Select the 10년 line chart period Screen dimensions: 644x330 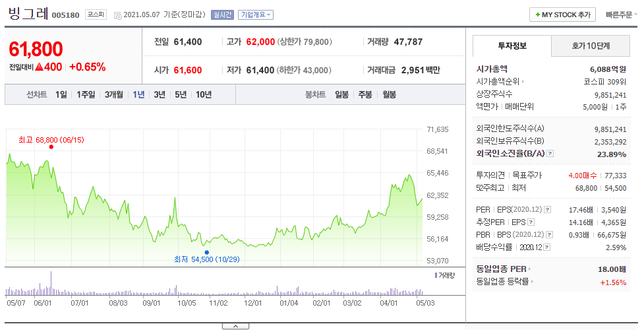203,94
